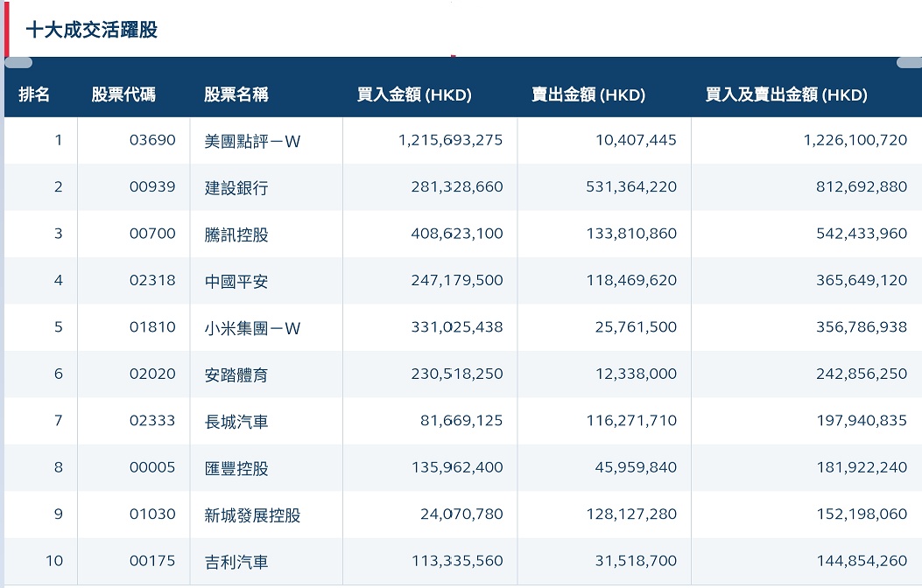
Task: Select stock code 03690
Action: [152, 140]
